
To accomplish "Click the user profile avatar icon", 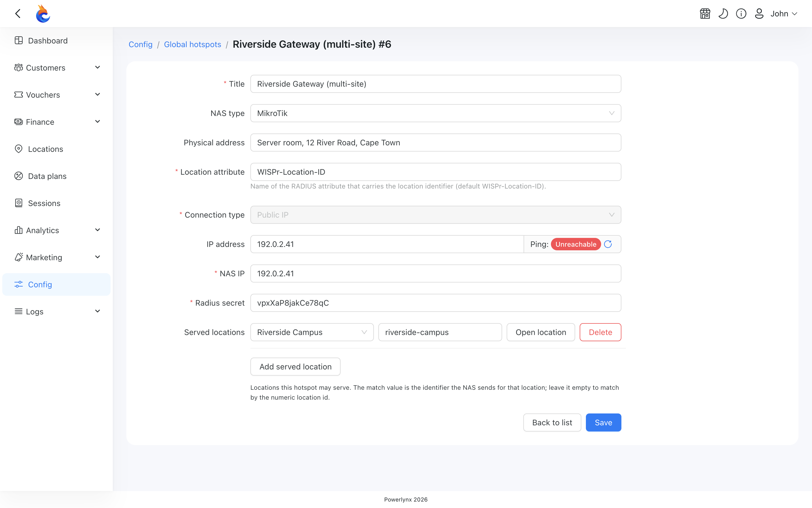I will [x=759, y=14].
